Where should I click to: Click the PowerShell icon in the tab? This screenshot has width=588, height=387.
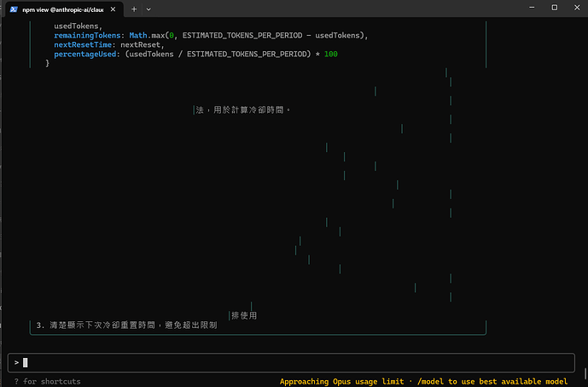tap(14, 9)
